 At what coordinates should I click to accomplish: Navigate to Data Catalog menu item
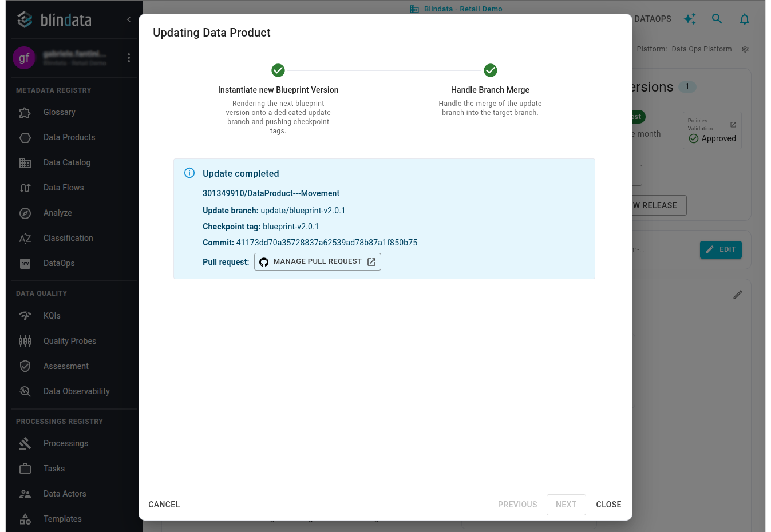[x=67, y=163]
